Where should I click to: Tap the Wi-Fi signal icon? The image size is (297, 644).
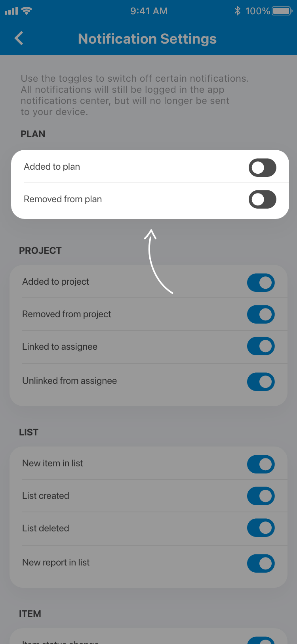tap(27, 11)
